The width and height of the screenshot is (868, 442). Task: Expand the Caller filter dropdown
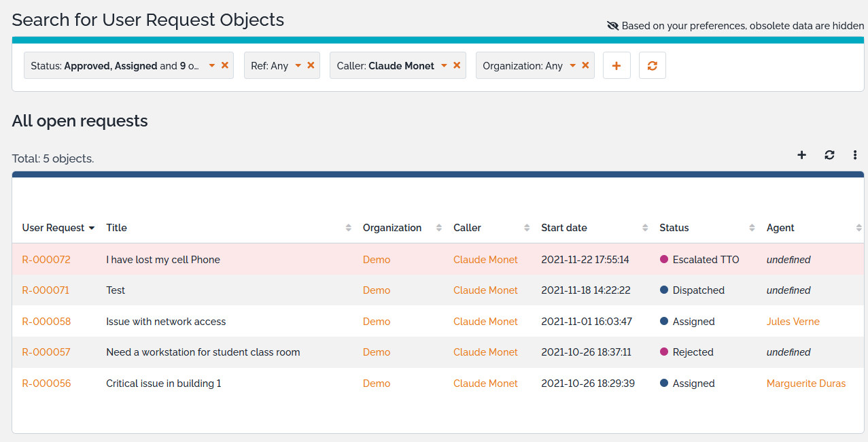(444, 66)
